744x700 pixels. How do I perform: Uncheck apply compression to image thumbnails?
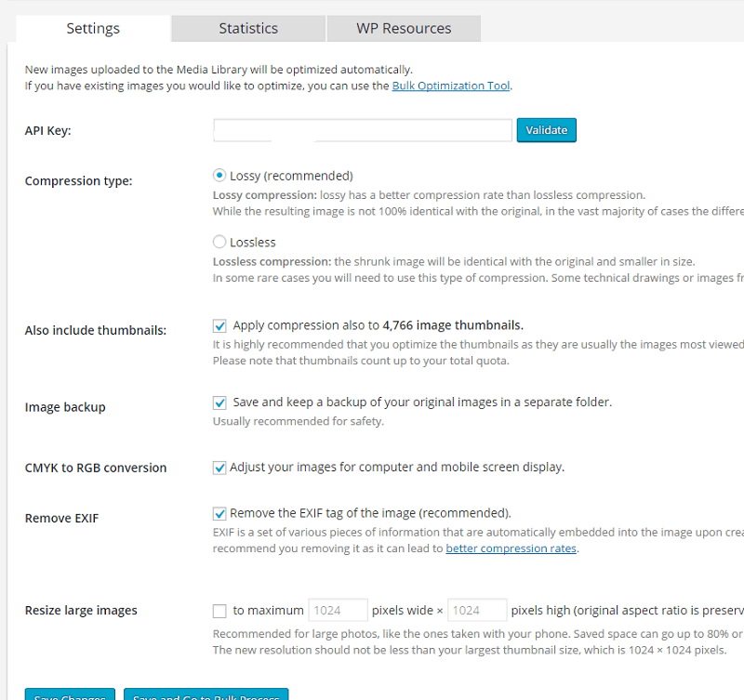coord(219,325)
